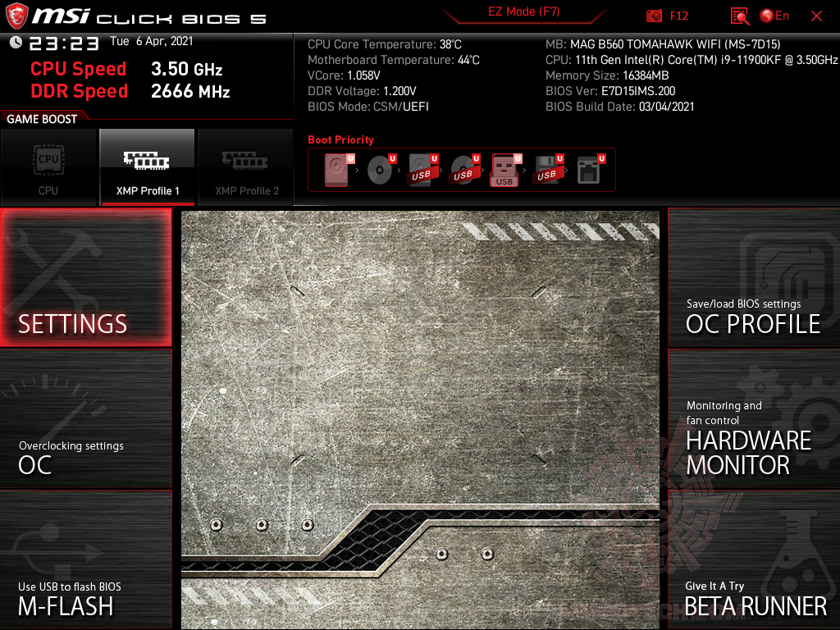
Task: Click the VCore 1.058V reading
Action: (x=344, y=75)
